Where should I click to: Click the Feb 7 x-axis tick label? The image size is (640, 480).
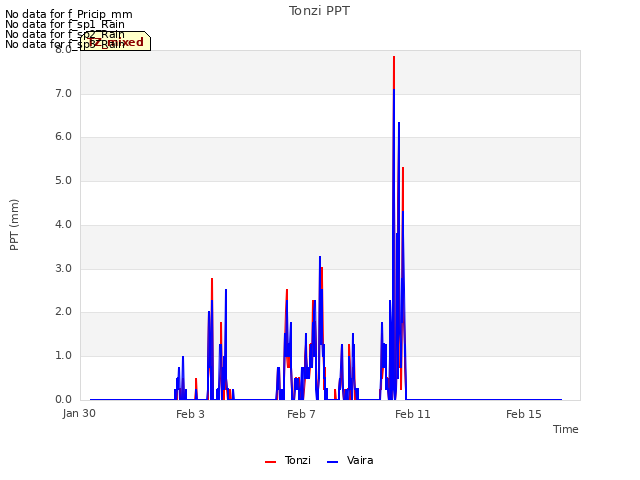point(301,414)
